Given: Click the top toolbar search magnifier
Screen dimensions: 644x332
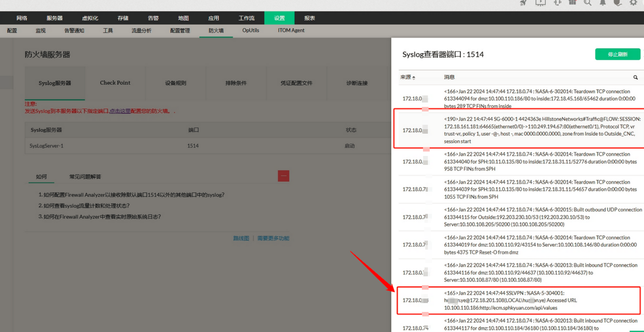Looking at the screenshot, I should 588,3.
